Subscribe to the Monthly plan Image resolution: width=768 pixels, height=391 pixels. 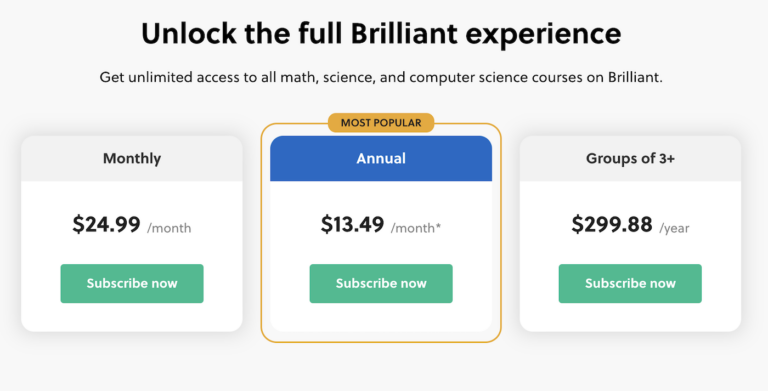click(x=132, y=283)
